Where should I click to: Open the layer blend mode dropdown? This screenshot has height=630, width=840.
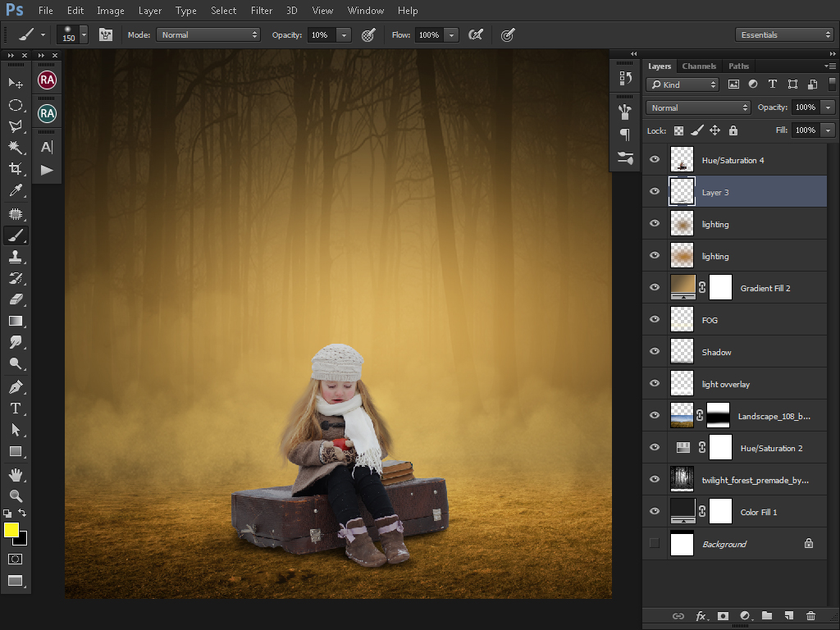coord(698,107)
